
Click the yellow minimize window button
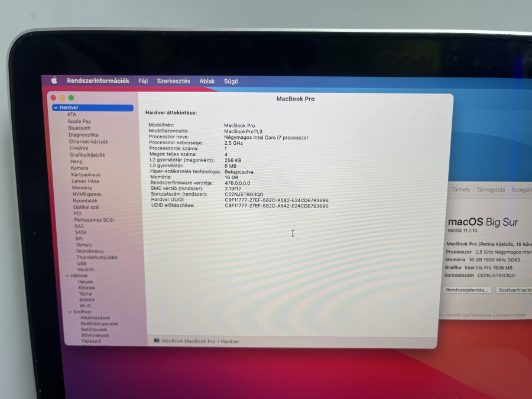tap(62, 98)
